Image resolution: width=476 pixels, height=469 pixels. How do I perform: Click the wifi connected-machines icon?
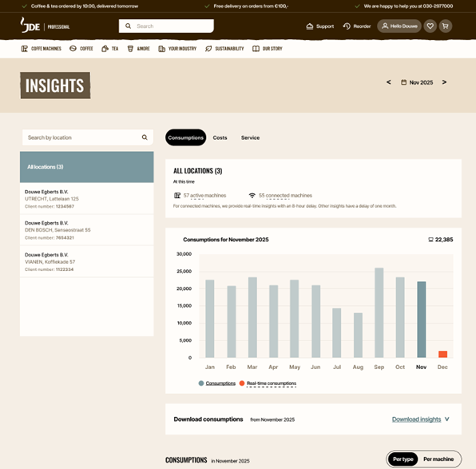[252, 196]
